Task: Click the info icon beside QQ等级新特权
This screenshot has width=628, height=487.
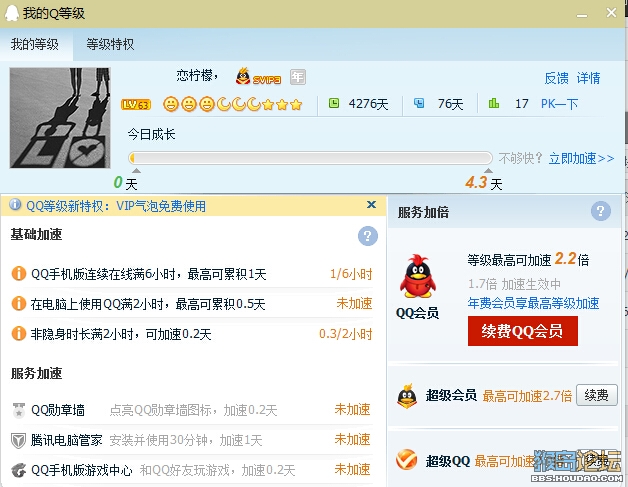Action: (x=15, y=205)
